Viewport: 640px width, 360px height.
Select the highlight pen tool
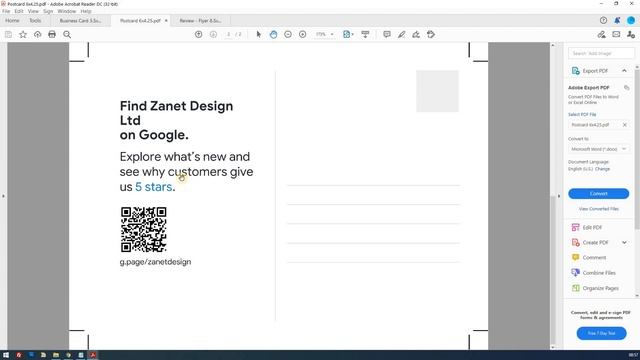tap(402, 35)
